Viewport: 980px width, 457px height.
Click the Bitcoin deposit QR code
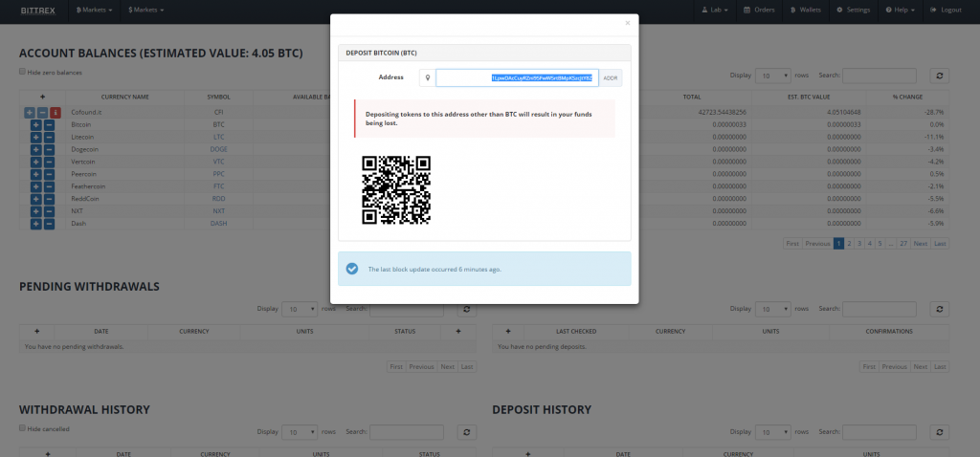(396, 190)
